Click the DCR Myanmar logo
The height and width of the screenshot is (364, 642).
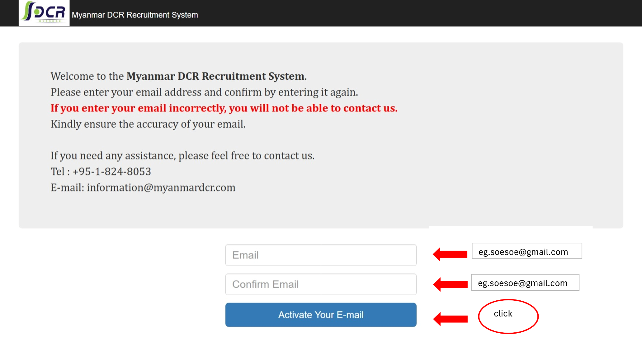pyautogui.click(x=44, y=13)
